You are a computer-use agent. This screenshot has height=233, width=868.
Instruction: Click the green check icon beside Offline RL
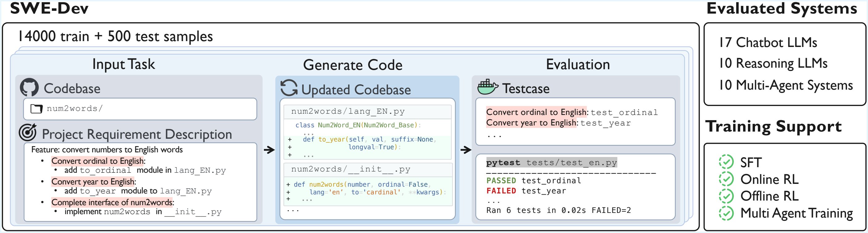click(x=726, y=196)
